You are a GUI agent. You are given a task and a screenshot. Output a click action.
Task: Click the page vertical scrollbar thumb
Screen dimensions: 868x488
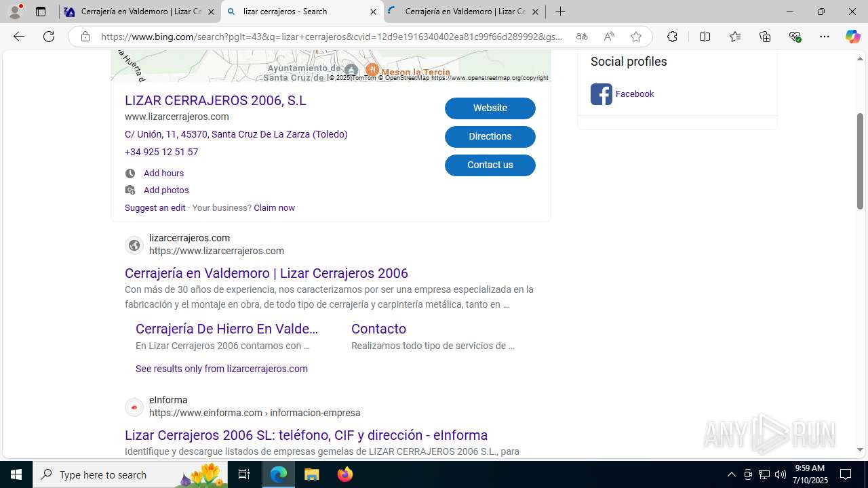pos(860,161)
